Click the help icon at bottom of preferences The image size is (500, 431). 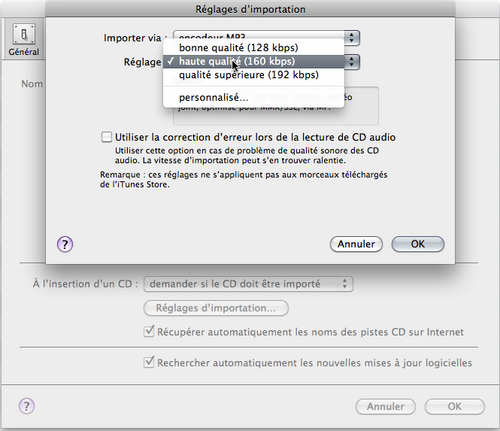pos(27,406)
